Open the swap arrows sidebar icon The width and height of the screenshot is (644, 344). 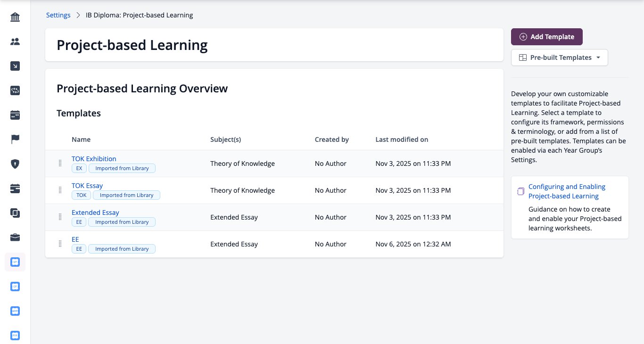[15, 90]
